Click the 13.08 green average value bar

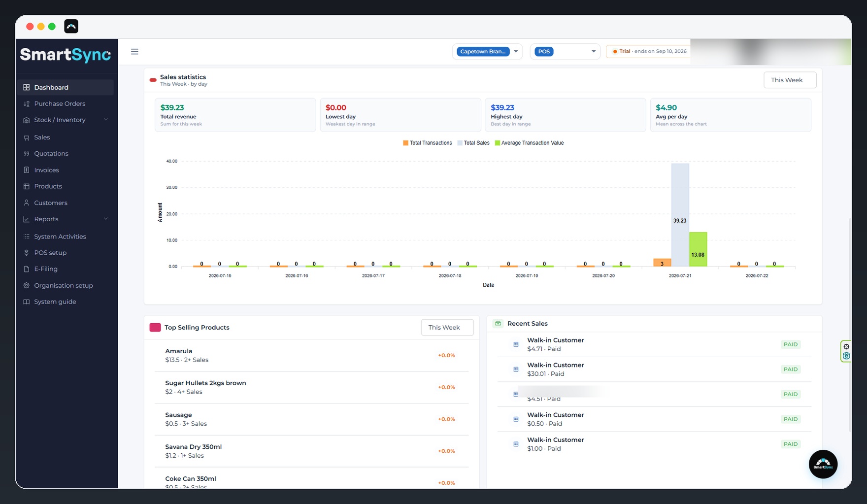(698, 249)
